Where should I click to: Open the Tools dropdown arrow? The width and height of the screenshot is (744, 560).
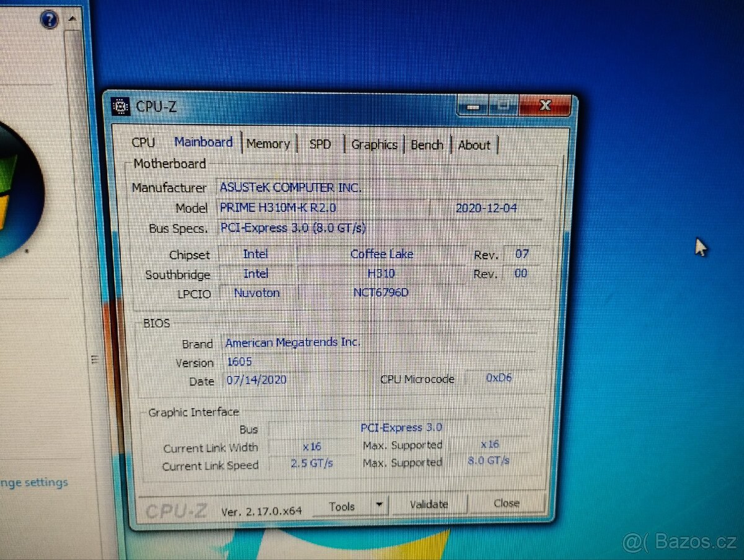click(x=379, y=505)
